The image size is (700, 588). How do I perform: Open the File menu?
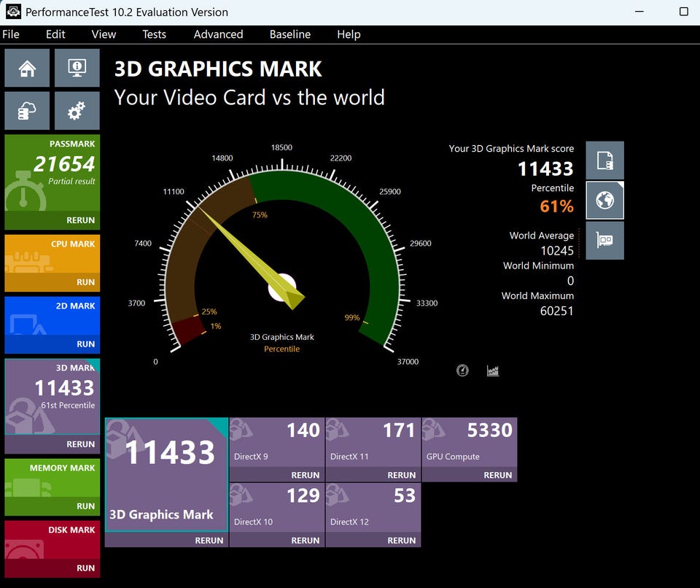click(x=11, y=34)
